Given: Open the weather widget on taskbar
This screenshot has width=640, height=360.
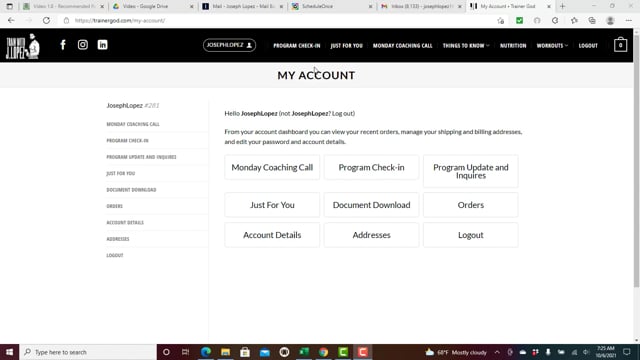Looking at the screenshot, I should [x=456, y=352].
